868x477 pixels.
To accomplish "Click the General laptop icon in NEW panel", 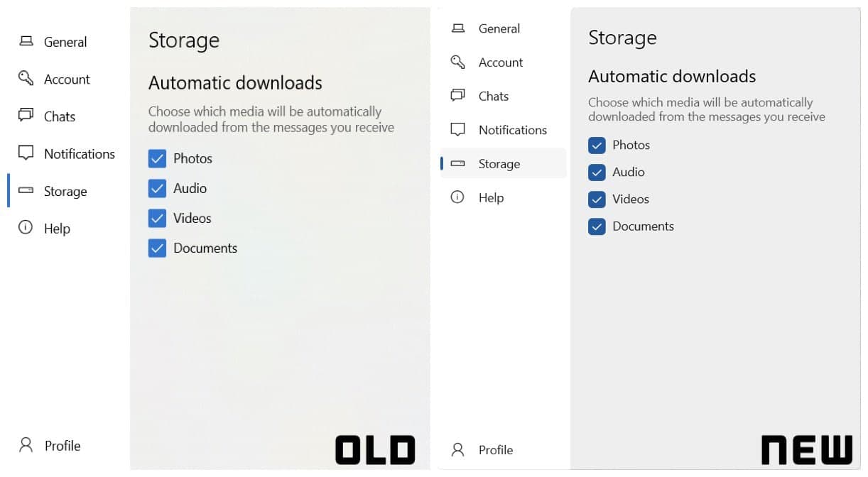I will [458, 28].
